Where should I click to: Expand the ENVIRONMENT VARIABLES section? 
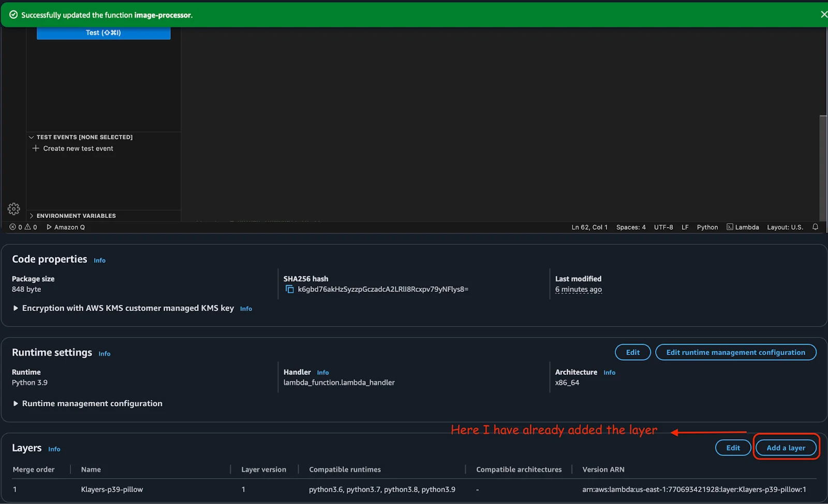[32, 216]
